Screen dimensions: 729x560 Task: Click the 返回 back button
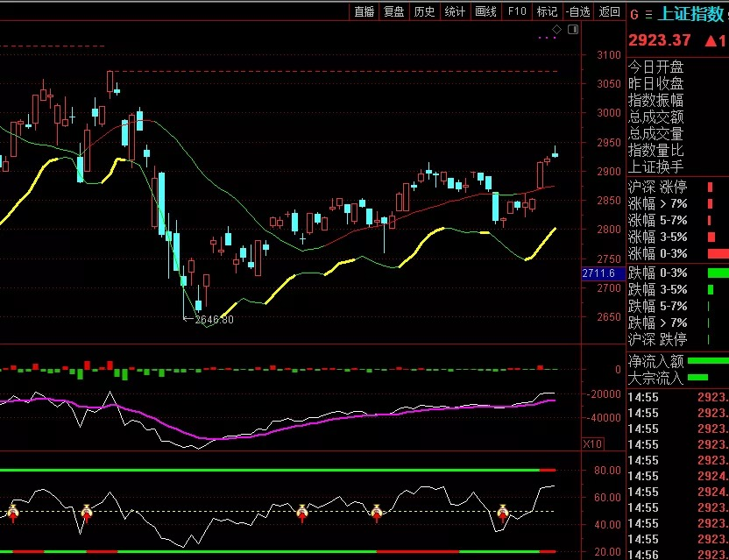[x=610, y=11]
